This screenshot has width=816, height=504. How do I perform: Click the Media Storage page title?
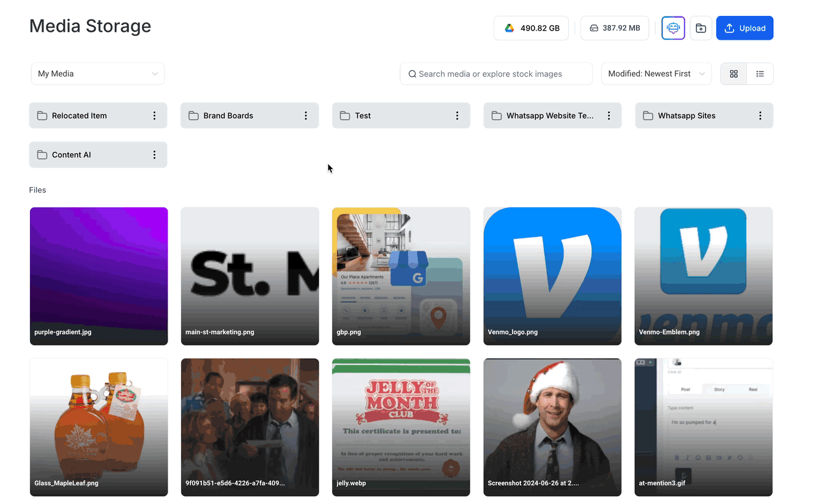[x=90, y=26]
